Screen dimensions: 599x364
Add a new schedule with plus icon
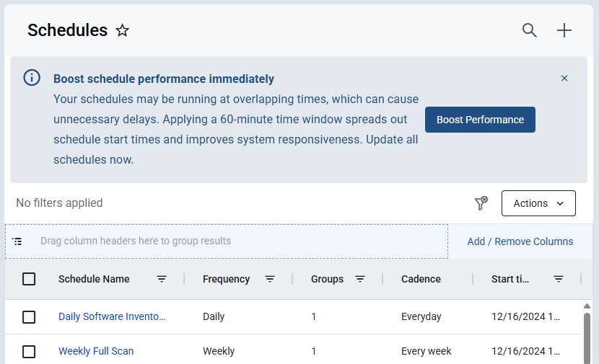coord(564,30)
